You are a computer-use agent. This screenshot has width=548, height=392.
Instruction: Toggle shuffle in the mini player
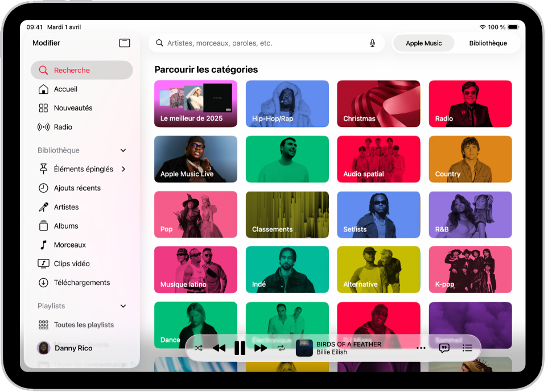[x=198, y=348]
